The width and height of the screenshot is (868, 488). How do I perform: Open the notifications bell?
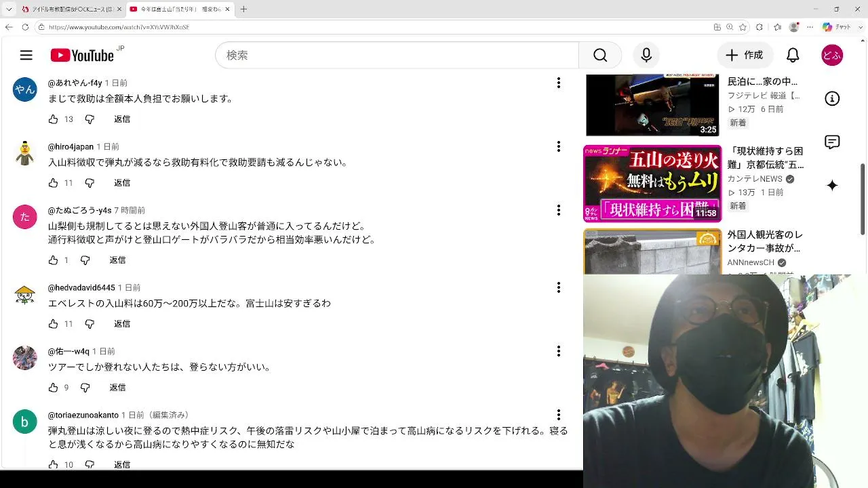point(793,56)
